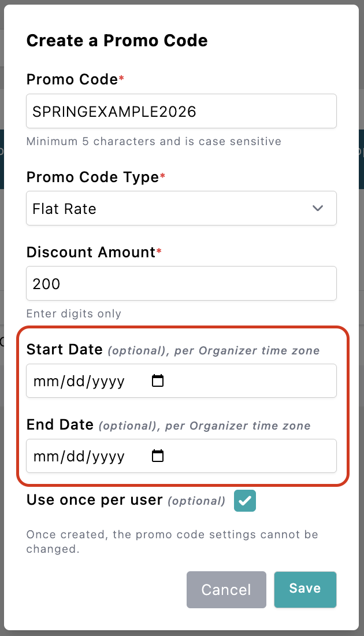This screenshot has width=364, height=636.
Task: Toggle the Use once per user checkbox
Action: pos(244,501)
